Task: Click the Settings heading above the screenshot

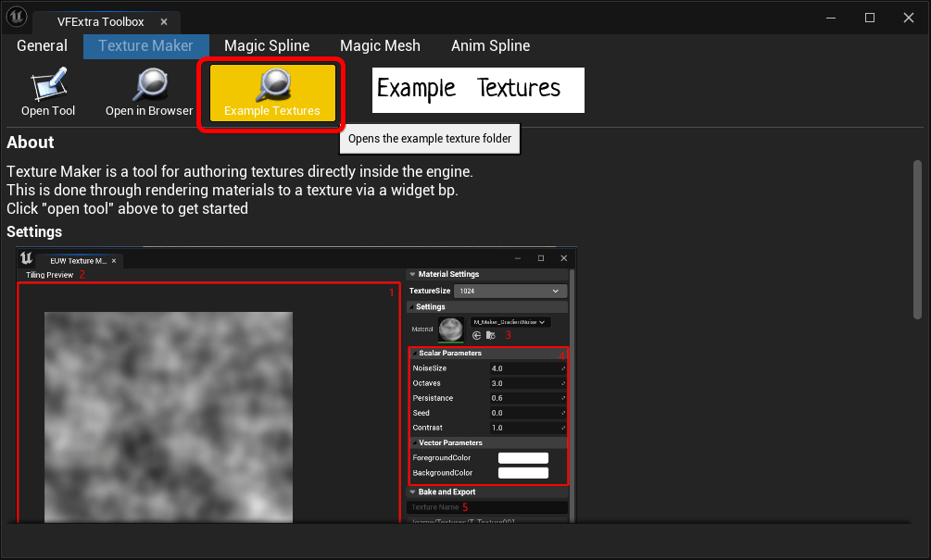Action: coord(34,232)
